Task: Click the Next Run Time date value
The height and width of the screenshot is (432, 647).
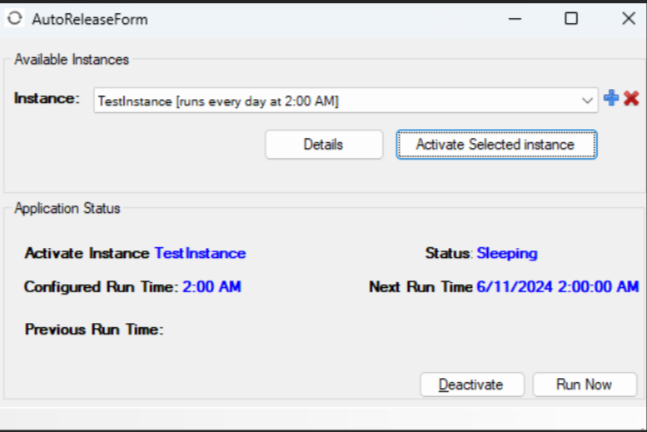Action: point(558,286)
